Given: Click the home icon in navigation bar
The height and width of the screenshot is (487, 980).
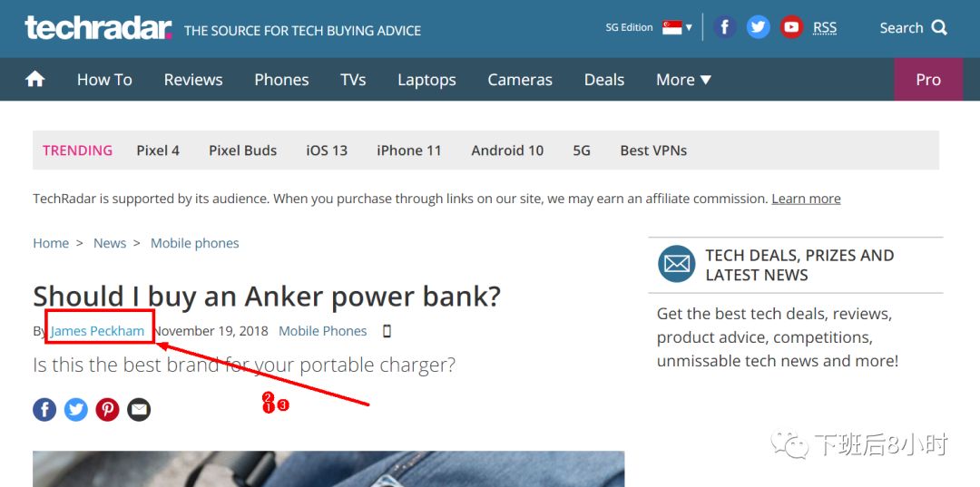Looking at the screenshot, I should coord(35,79).
